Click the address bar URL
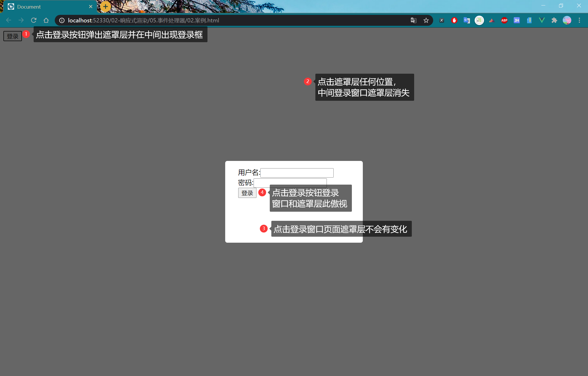Image resolution: width=588 pixels, height=376 pixels. pyautogui.click(x=143, y=20)
